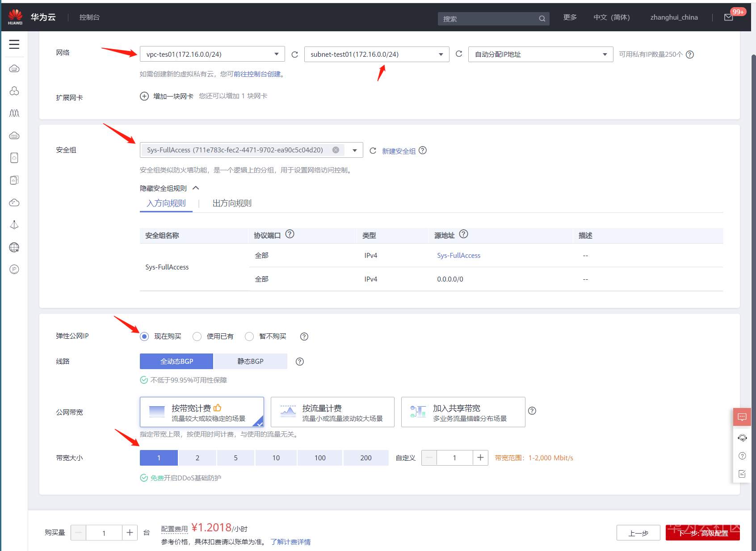Viewport: 756px width, 551px height.
Task: Click 下一步: 高级配置 button
Action: coord(702,533)
